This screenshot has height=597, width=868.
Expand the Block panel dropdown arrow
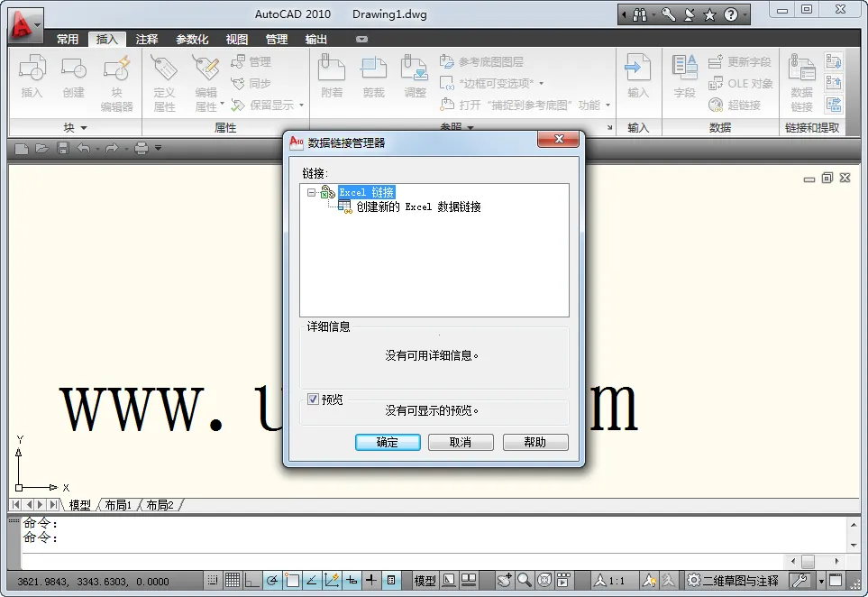(84, 128)
